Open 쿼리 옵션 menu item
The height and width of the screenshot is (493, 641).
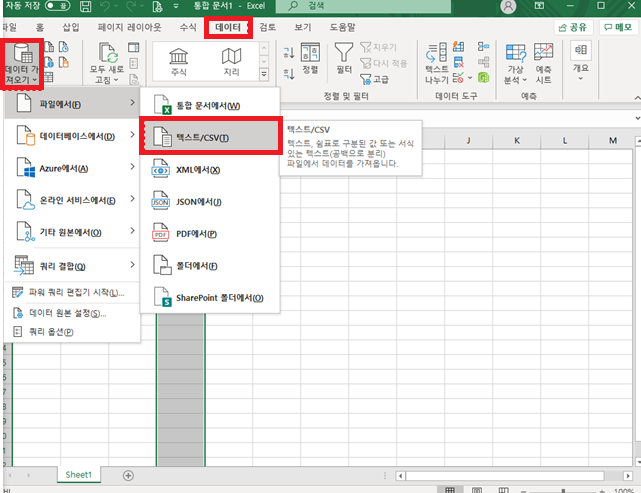(72, 332)
